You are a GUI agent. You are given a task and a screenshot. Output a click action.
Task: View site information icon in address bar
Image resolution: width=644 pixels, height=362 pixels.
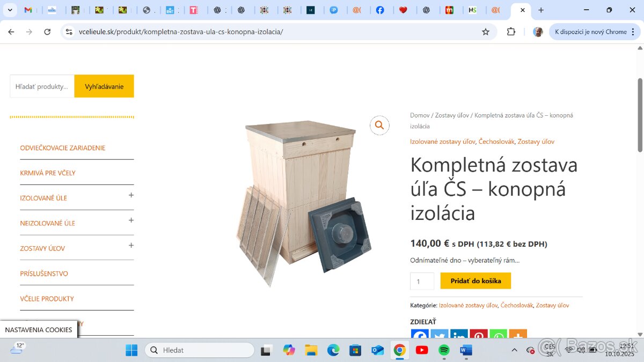click(69, 32)
